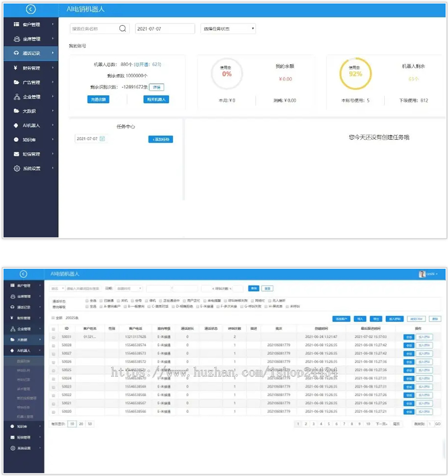Expand the 通话记录 menu in upper sidebar
The image size is (448, 476).
(31, 53)
